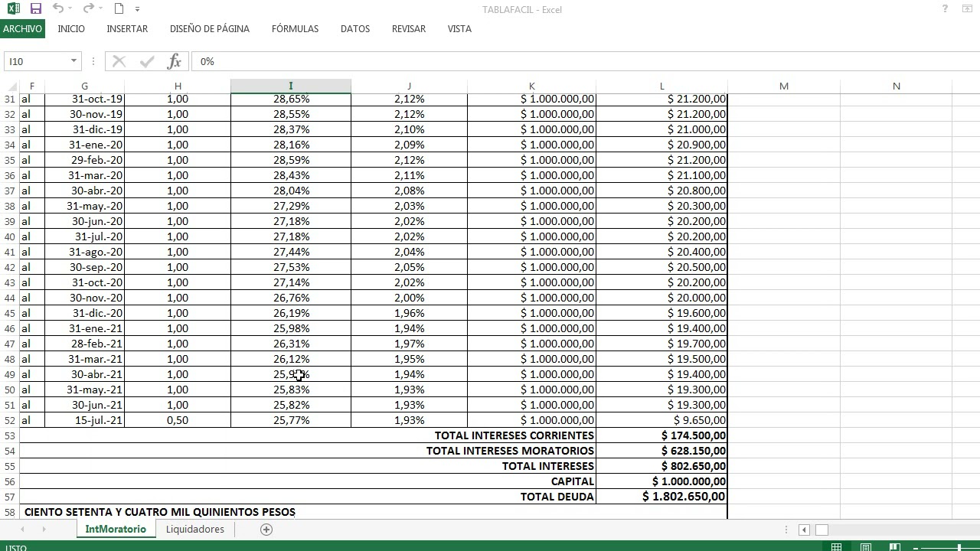The width and height of the screenshot is (980, 551).
Task: Select the 2,00% cell in row 44
Action: pyautogui.click(x=409, y=298)
